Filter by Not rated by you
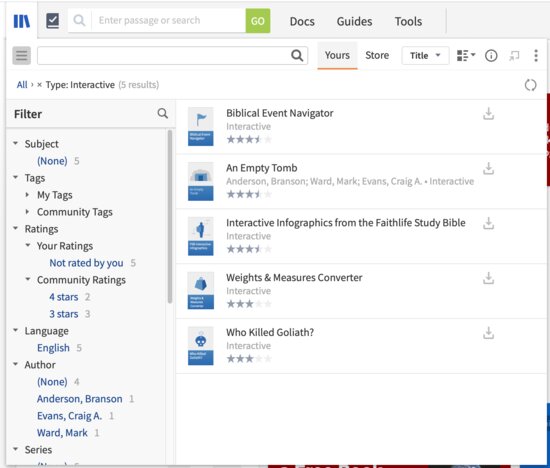This screenshot has height=468, width=550. pos(86,263)
